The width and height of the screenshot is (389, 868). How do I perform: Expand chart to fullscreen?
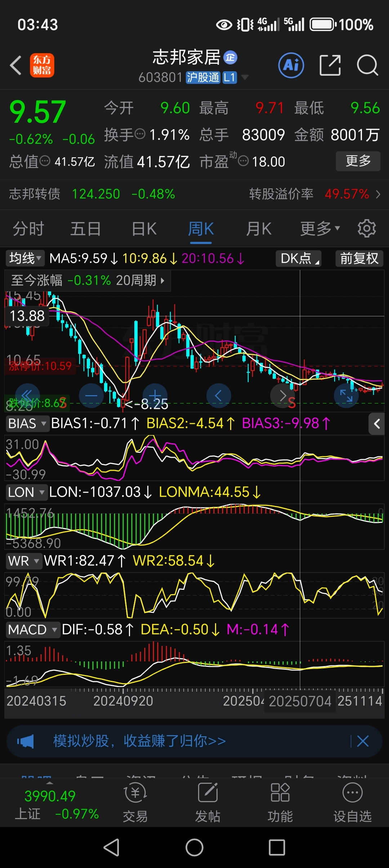[x=346, y=396]
